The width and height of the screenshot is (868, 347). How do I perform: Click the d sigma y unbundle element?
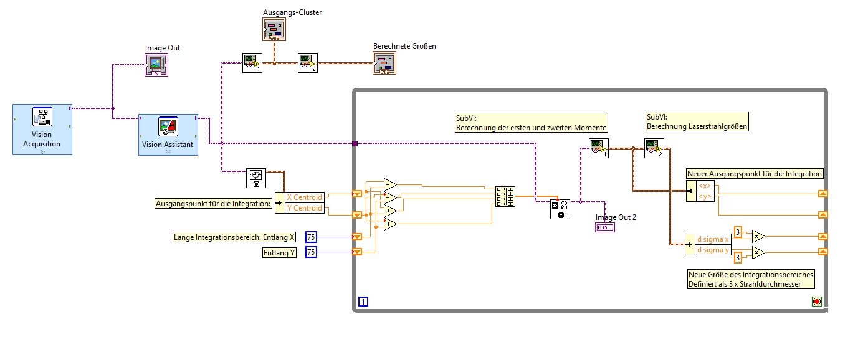click(x=712, y=250)
